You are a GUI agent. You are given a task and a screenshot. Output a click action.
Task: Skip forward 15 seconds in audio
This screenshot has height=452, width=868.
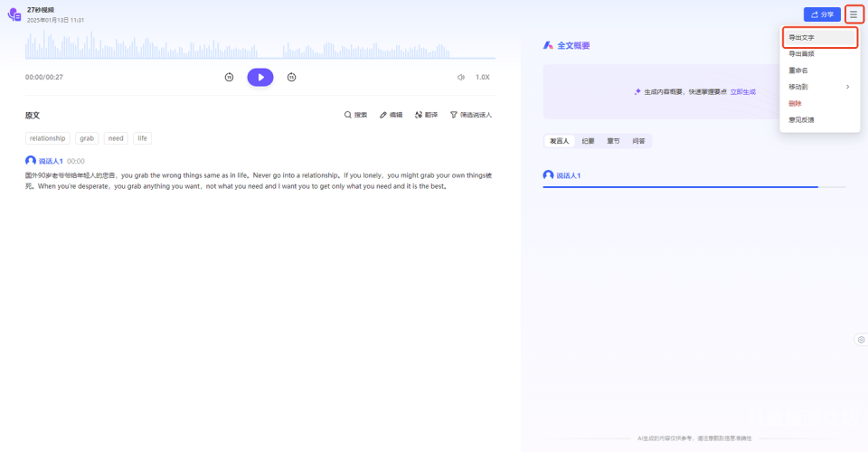pyautogui.click(x=291, y=78)
